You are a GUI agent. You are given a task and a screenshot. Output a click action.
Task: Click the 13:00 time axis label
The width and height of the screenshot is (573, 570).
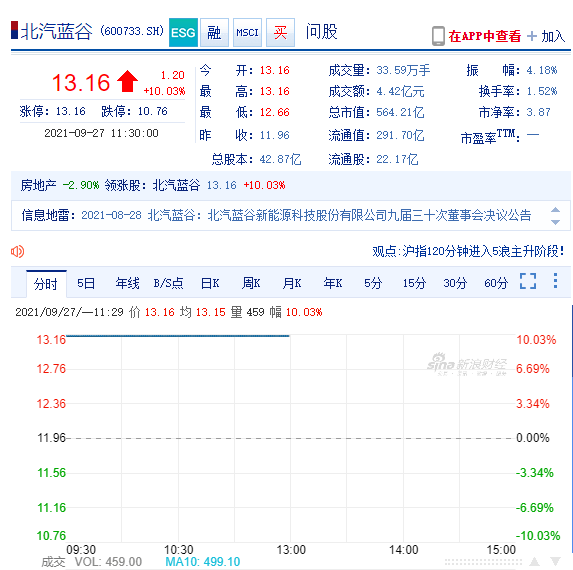[x=291, y=550]
